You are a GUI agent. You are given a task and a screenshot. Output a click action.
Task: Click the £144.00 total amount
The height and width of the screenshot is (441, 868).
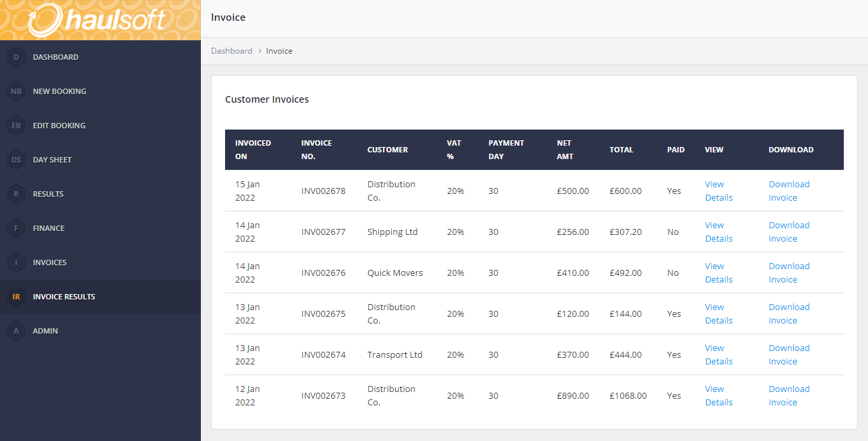(x=625, y=313)
